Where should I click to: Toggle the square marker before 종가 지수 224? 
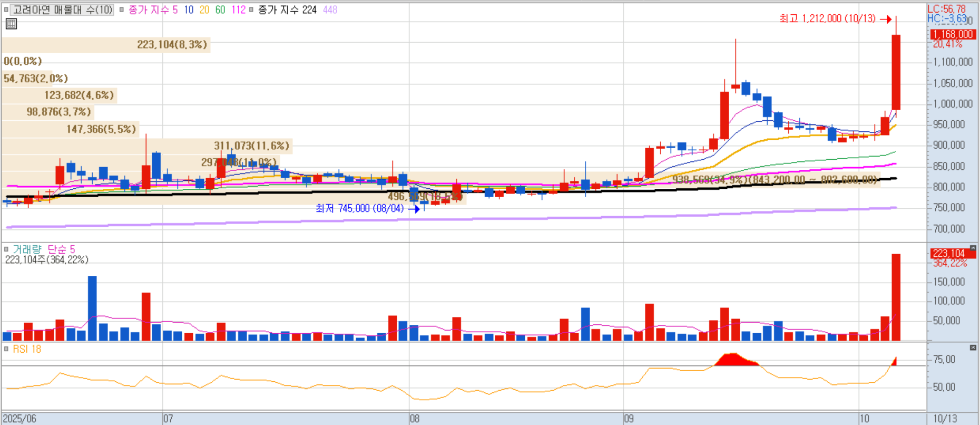[x=251, y=9]
